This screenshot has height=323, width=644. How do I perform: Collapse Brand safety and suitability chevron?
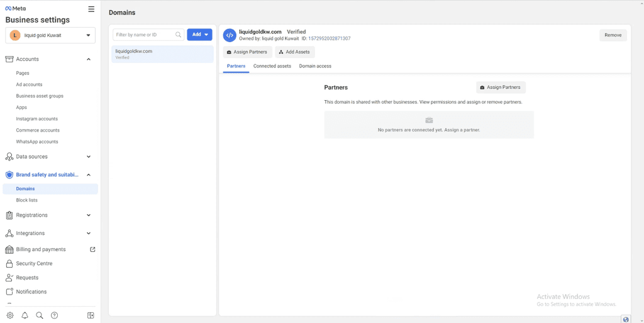click(x=89, y=174)
